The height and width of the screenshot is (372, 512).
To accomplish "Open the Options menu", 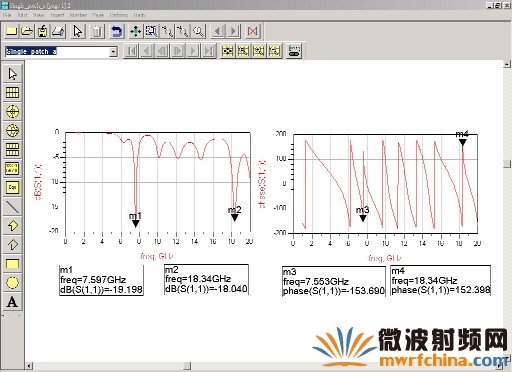I will [x=119, y=15].
